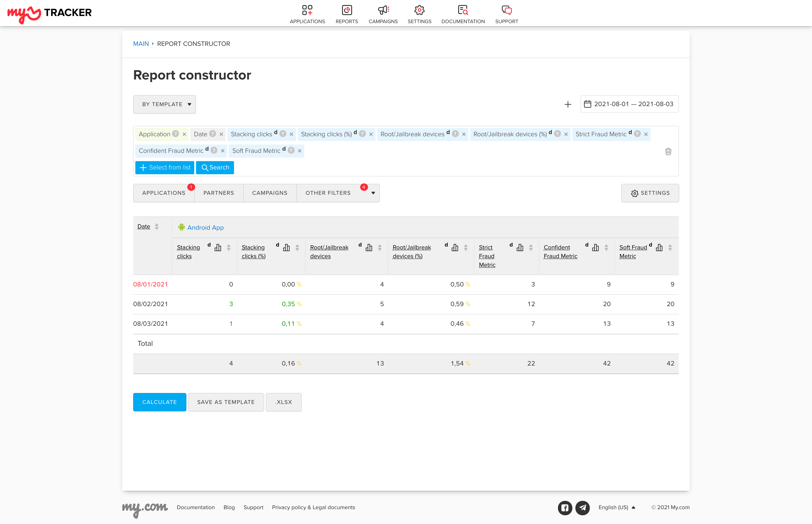Open footer Support link

pyautogui.click(x=253, y=507)
